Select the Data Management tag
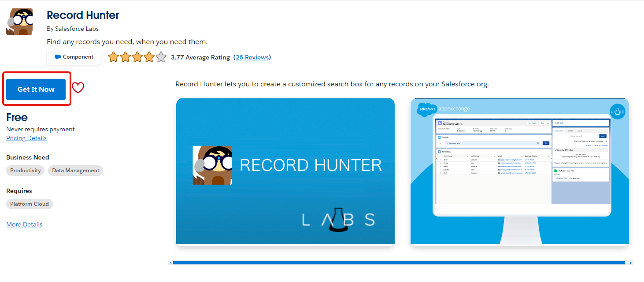This screenshot has width=644, height=282. [75, 171]
